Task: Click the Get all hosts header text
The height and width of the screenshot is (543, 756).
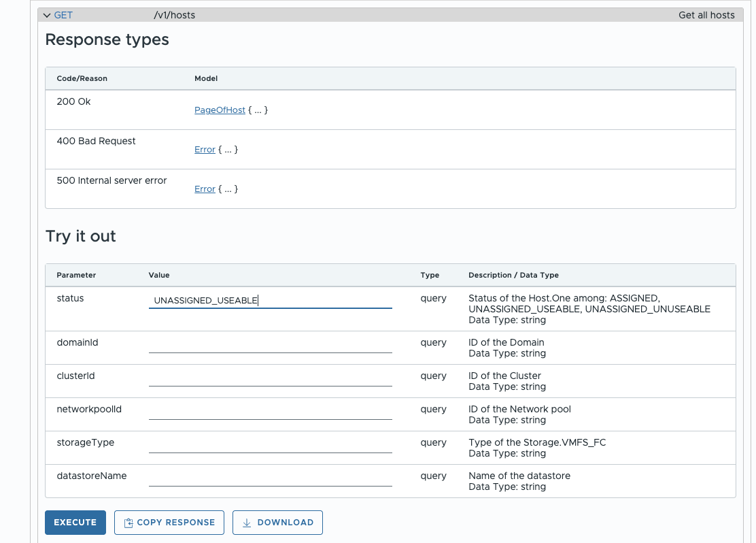Action: (x=706, y=15)
